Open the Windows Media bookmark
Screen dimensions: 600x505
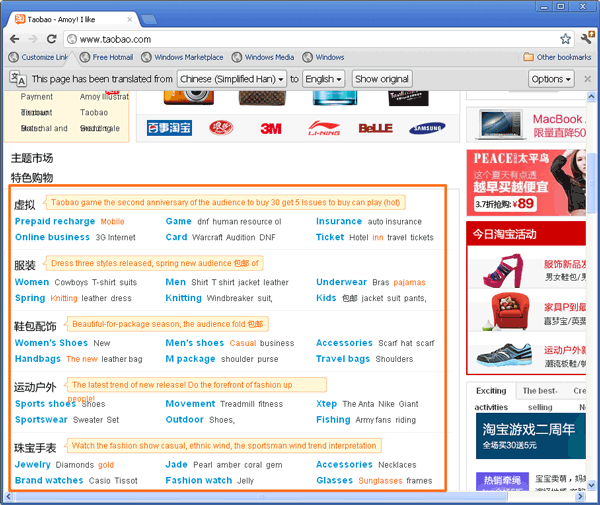(263, 57)
